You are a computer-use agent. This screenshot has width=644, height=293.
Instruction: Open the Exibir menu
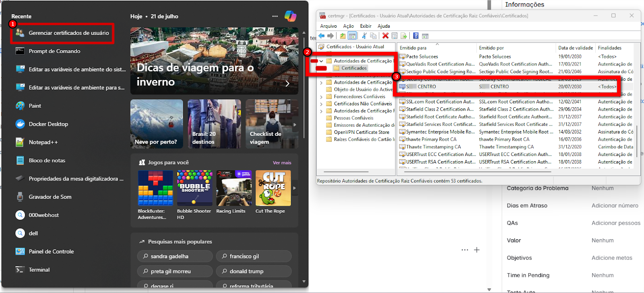[365, 26]
